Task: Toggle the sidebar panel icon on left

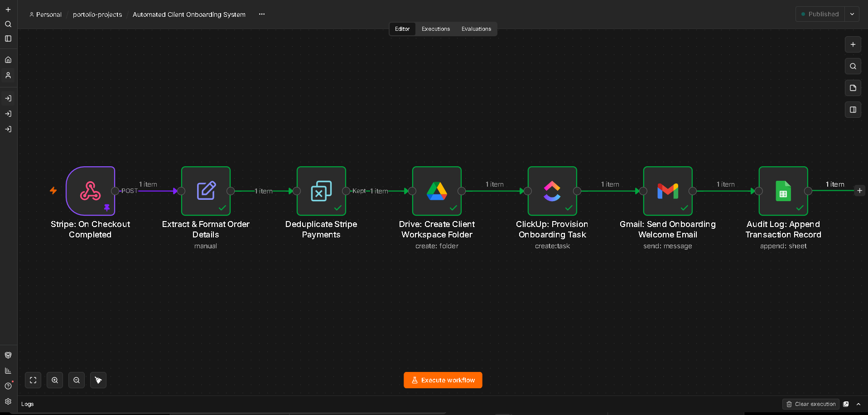Action: click(8, 39)
